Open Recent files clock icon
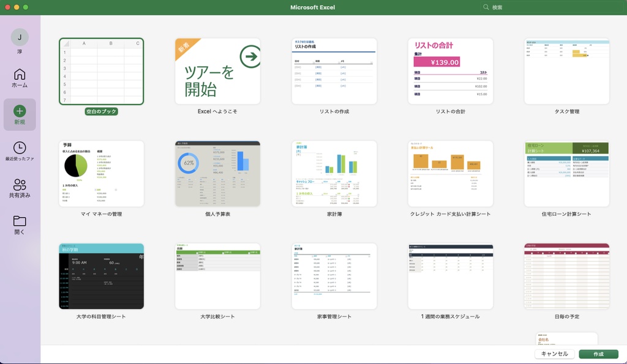Viewport: 627px width, 364px height. click(x=20, y=148)
